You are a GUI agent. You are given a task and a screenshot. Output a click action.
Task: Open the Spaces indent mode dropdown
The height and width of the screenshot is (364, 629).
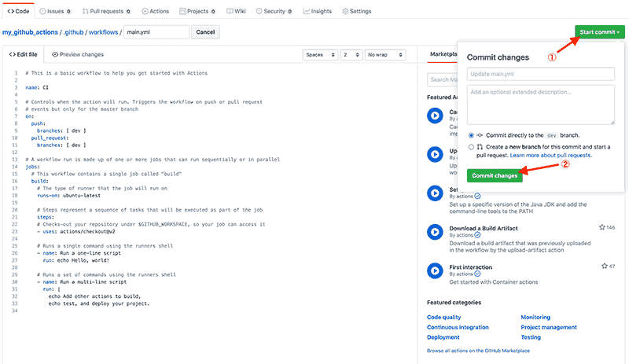pos(320,54)
